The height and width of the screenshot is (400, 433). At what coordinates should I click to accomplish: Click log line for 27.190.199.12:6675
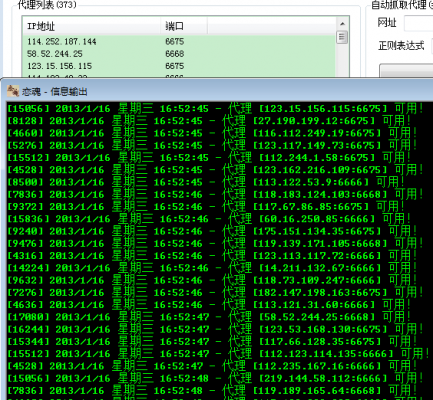pos(209,121)
